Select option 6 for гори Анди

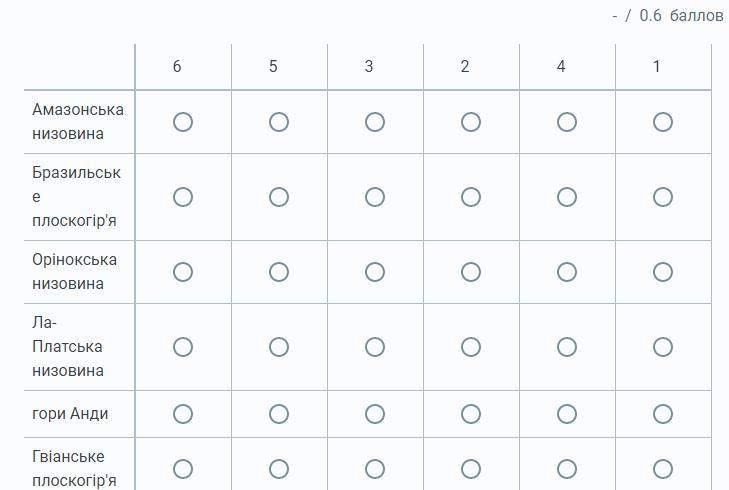coord(183,414)
